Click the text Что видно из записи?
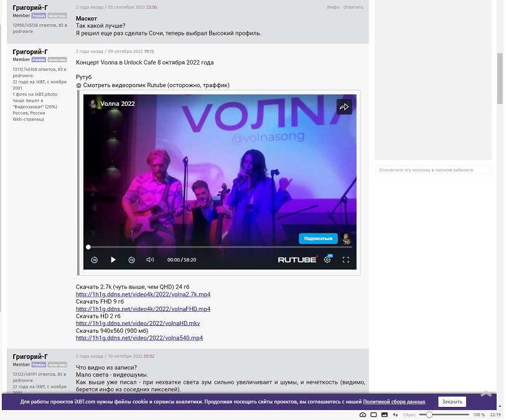This screenshot has height=420, width=506. point(106,367)
